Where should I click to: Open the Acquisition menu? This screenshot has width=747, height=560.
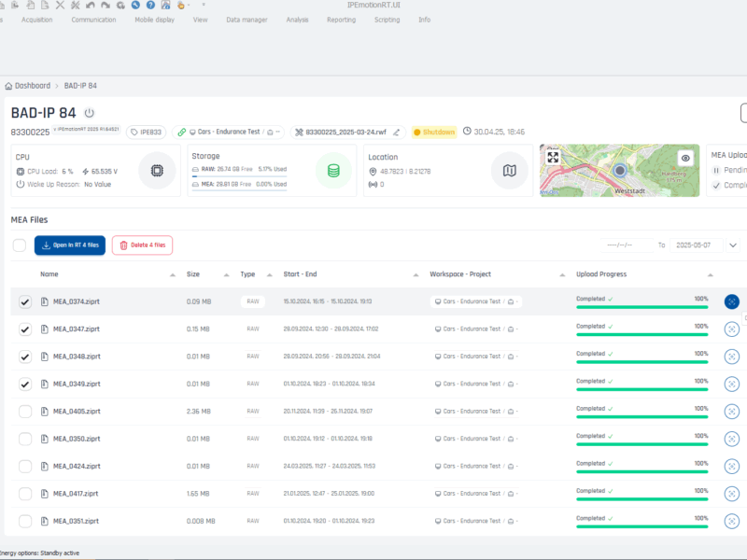click(x=36, y=20)
